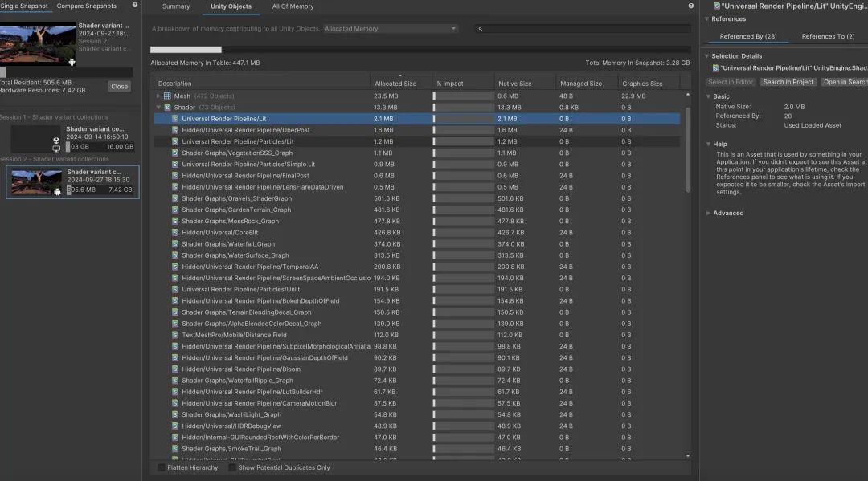The height and width of the screenshot is (481, 868).
Task: Click shader icon in right panel title
Action: tap(717, 6)
